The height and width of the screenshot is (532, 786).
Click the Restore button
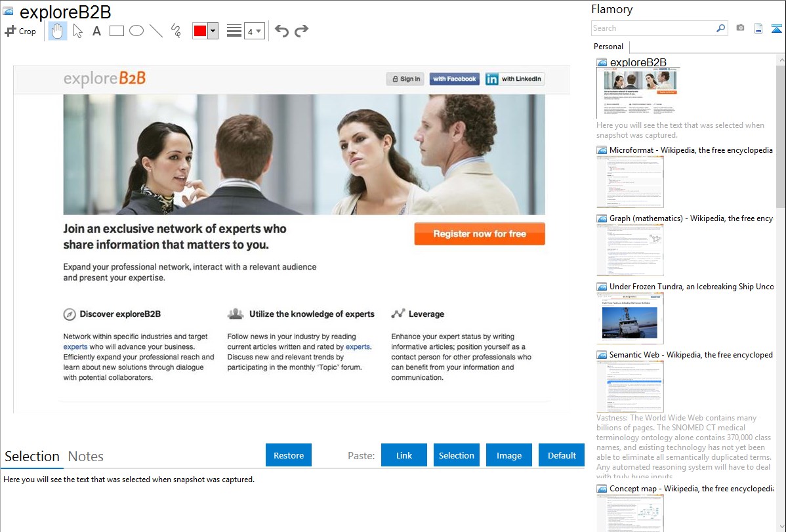[x=289, y=455]
